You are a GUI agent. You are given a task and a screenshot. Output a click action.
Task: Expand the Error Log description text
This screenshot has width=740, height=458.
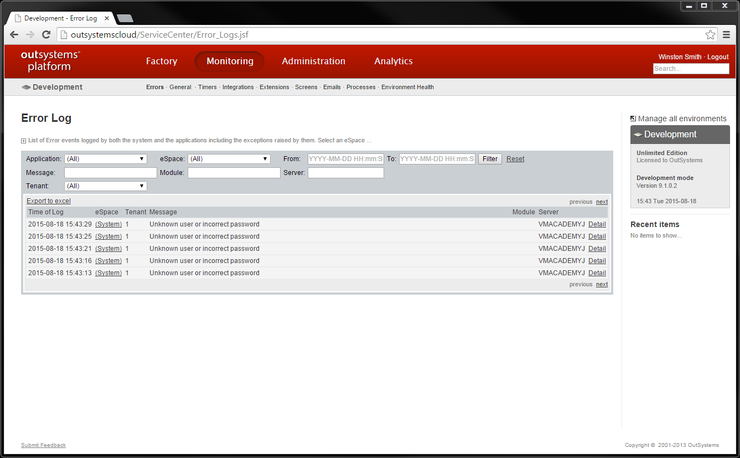click(24, 141)
